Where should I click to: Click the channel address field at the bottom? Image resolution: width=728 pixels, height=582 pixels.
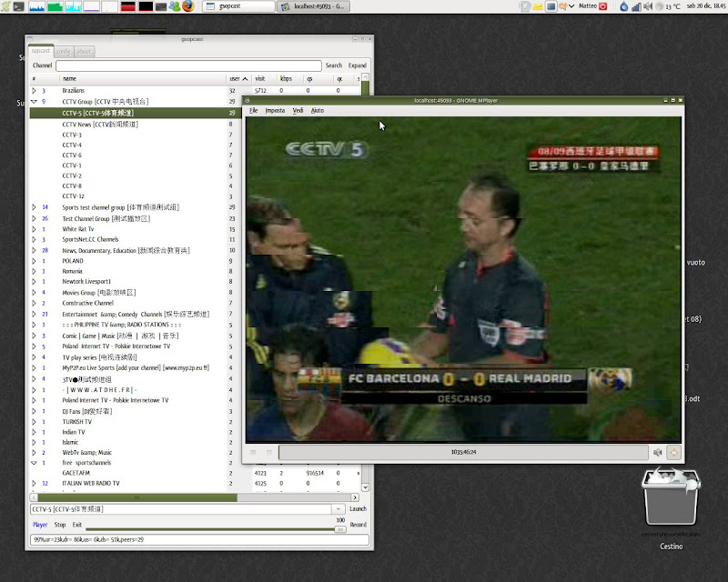point(181,509)
